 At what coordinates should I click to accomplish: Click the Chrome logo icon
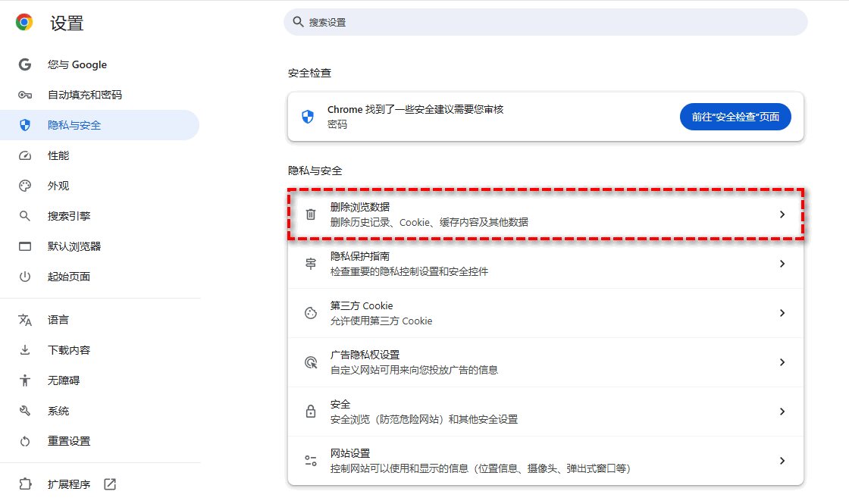[x=24, y=23]
